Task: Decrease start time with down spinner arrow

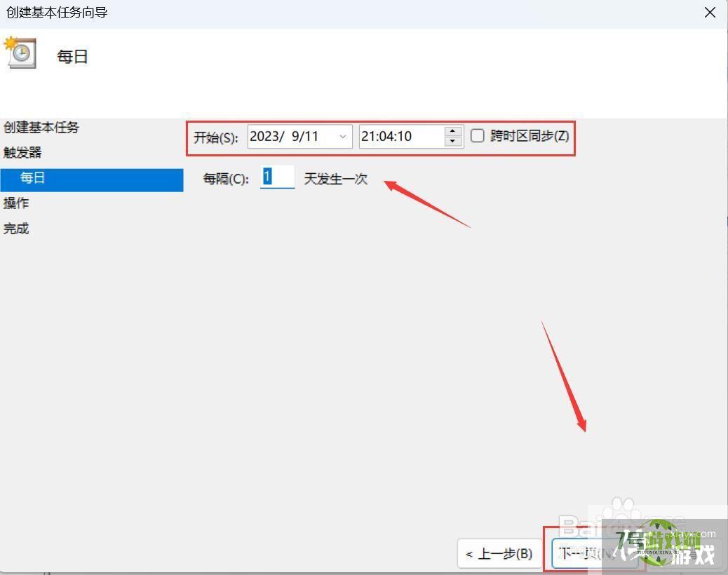Action: coord(452,141)
